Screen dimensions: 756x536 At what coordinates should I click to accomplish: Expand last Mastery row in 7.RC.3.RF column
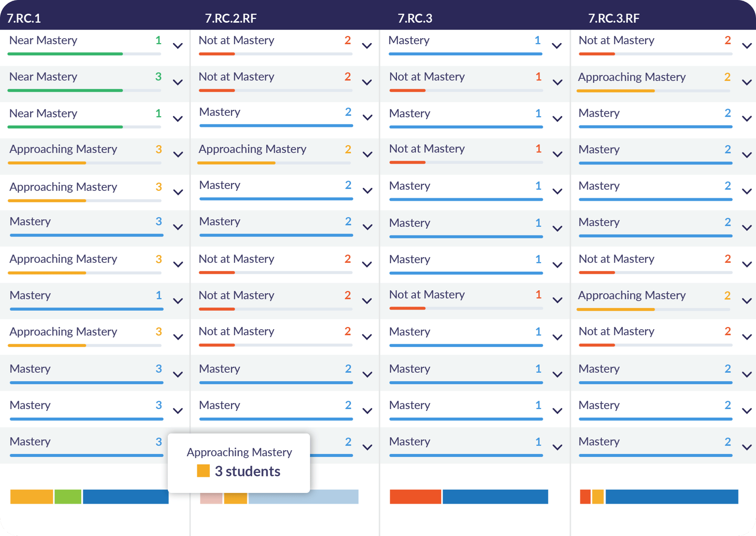747,448
